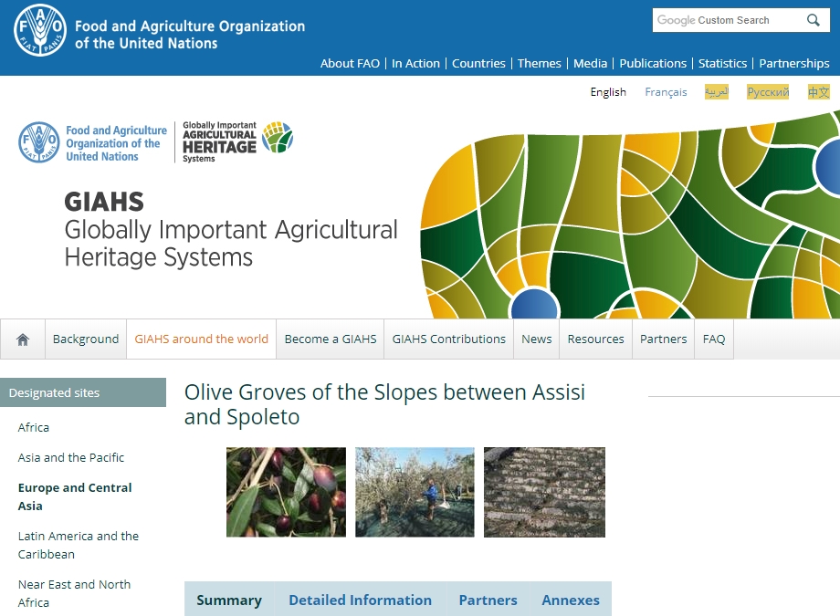Select Latin America and the Caribbean region
Screen dimensions: 840x616
79,545
